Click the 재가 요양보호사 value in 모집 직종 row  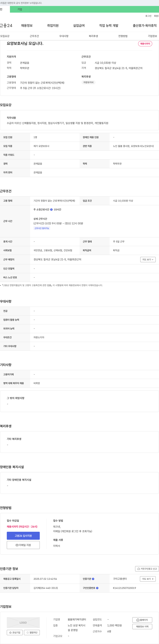(x=41, y=146)
